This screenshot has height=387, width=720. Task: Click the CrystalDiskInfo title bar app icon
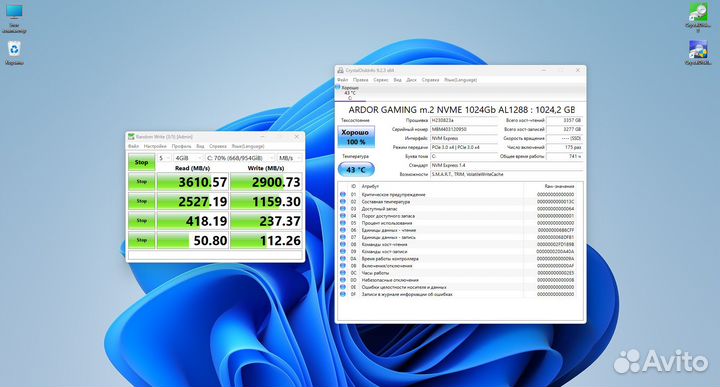coord(341,70)
